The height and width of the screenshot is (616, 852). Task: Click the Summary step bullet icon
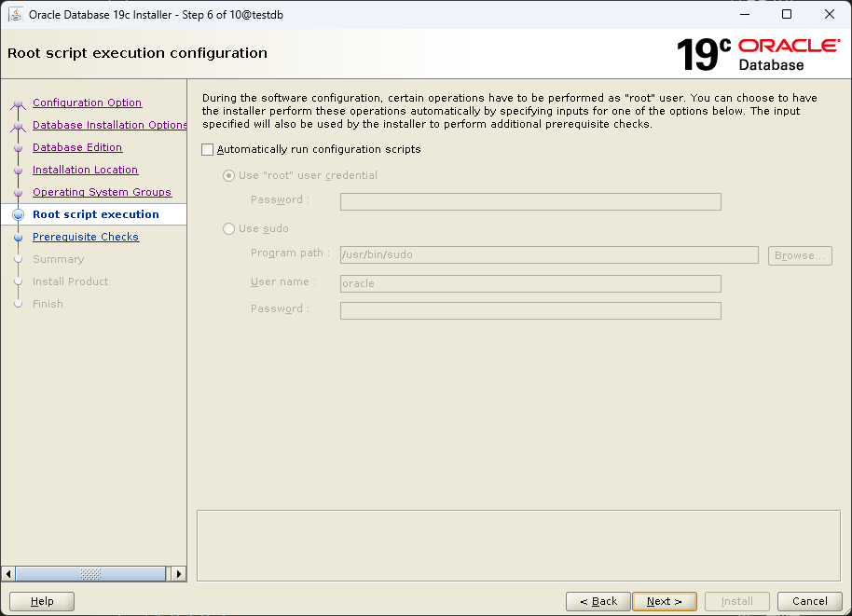(x=19, y=259)
